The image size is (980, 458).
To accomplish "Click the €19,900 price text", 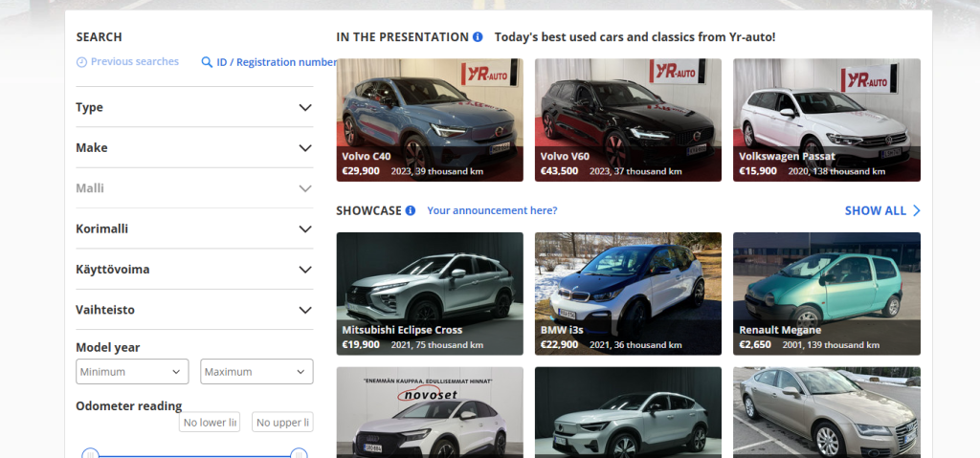I will 361,344.
